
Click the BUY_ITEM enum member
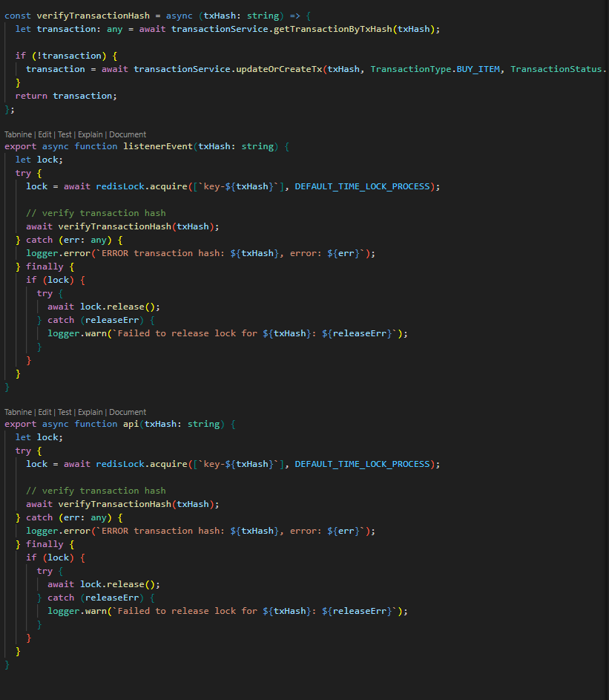478,69
